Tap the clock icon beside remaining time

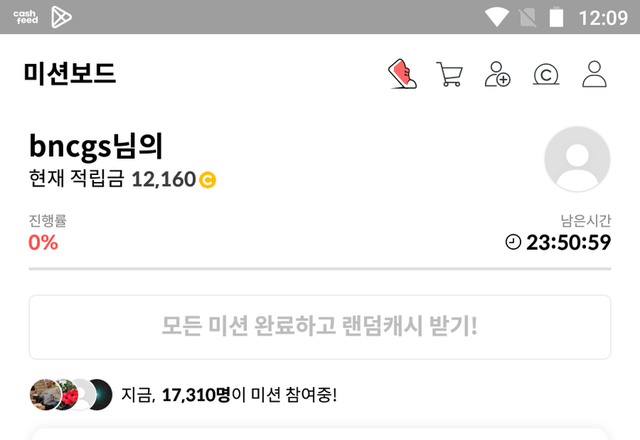[x=513, y=242]
